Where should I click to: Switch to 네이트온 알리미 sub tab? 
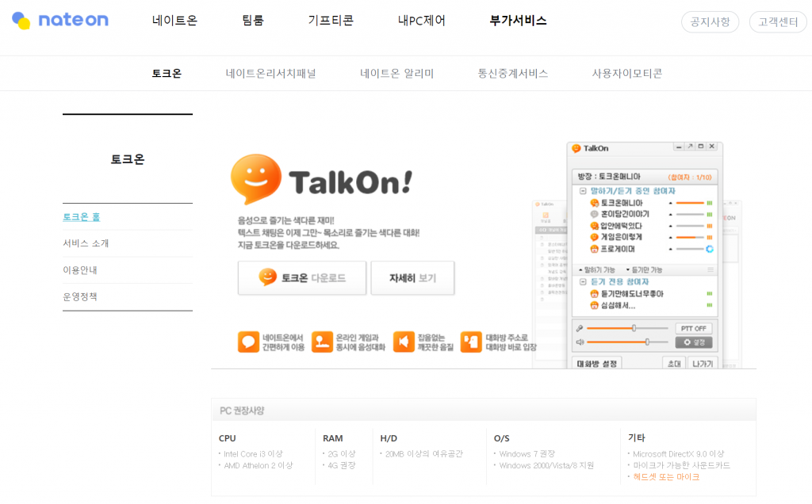point(396,74)
